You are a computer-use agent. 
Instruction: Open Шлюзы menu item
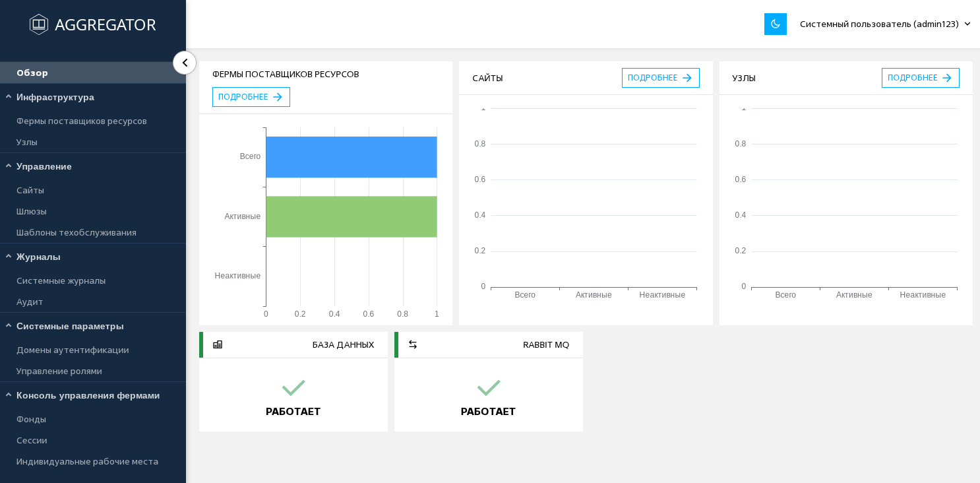click(x=32, y=211)
